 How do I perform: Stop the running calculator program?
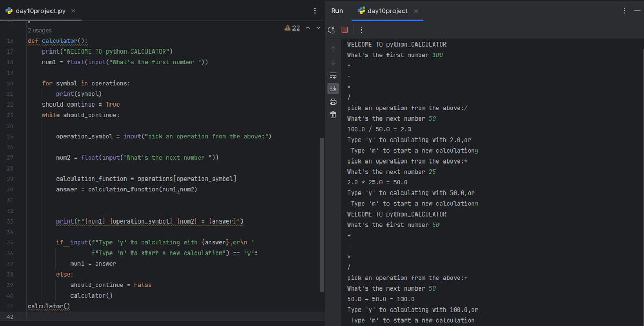(x=345, y=29)
